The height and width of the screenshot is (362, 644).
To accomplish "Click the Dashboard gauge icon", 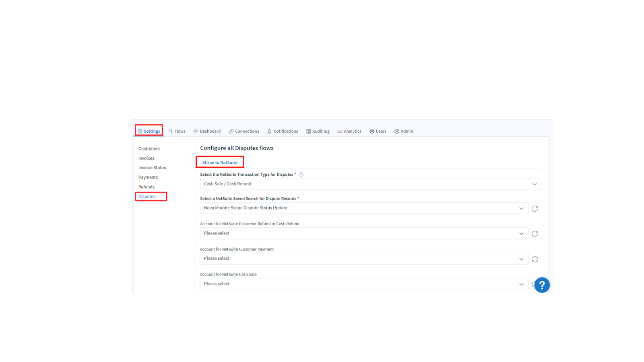I will pos(196,131).
